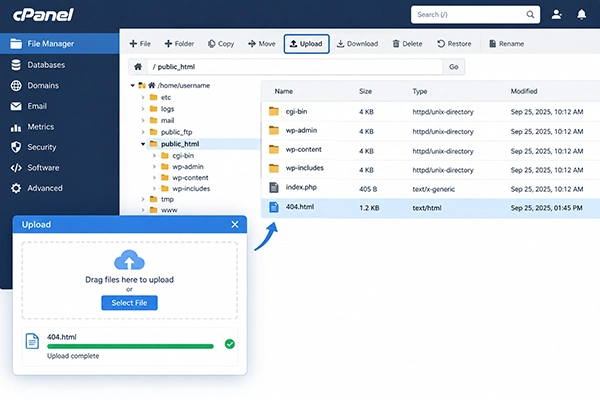Click the Restore toolbar button
This screenshot has width=600, height=400.
coord(454,44)
